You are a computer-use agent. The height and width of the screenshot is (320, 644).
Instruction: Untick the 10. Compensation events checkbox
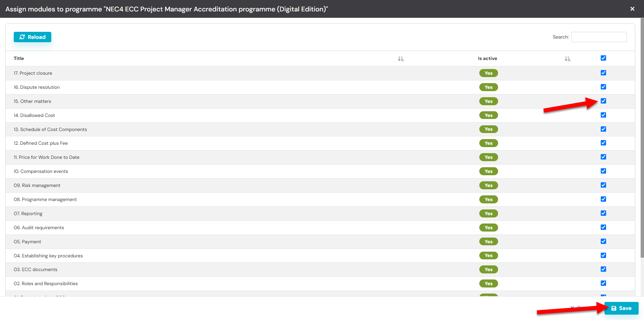tap(603, 171)
